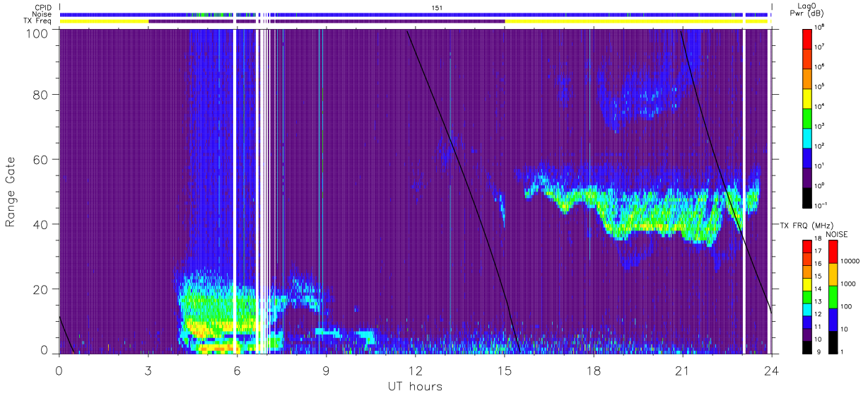
Task: Click the 1000 label on the NOISE legend
Action: (849, 284)
